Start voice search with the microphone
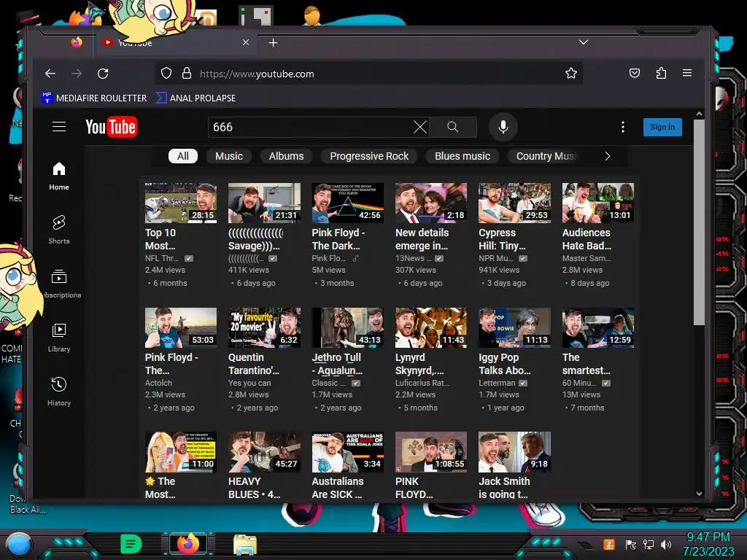The height and width of the screenshot is (560, 747). click(503, 127)
